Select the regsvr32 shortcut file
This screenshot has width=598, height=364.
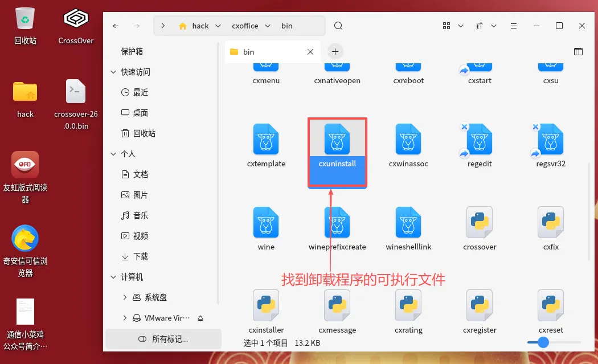pyautogui.click(x=550, y=139)
